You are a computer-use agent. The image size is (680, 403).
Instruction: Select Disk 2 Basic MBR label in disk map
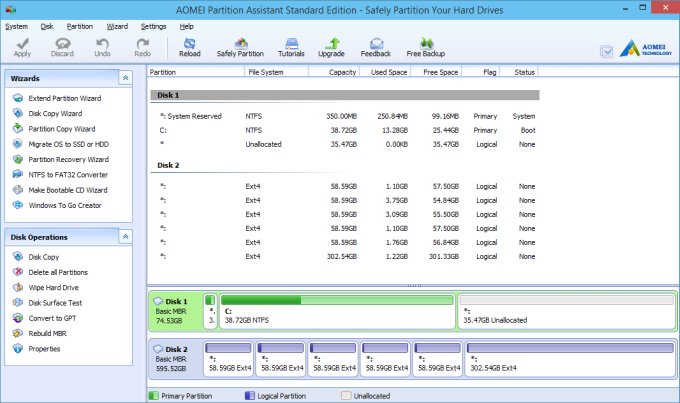[176, 359]
